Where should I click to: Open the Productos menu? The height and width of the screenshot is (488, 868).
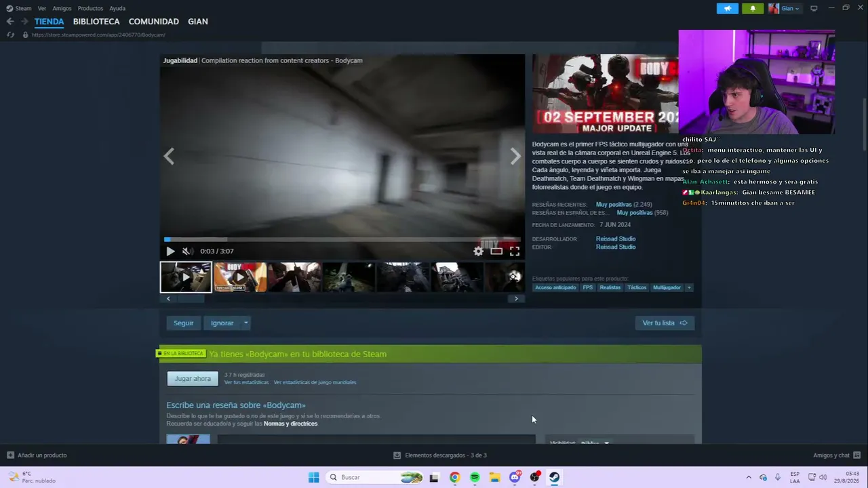click(90, 8)
